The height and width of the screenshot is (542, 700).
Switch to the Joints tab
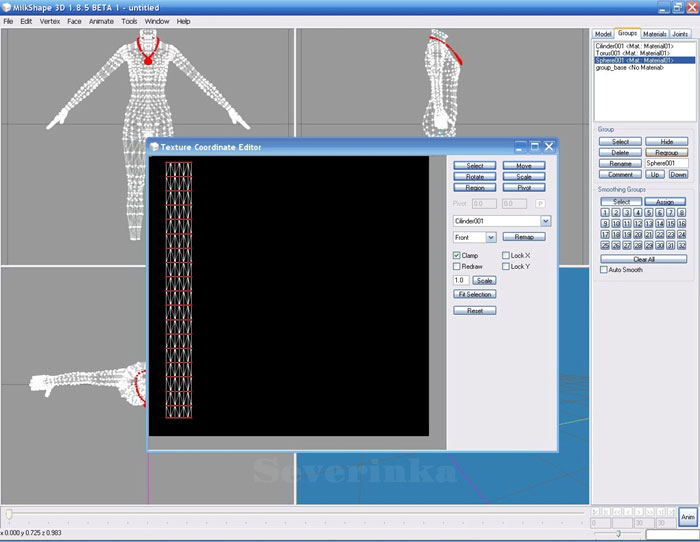pyautogui.click(x=680, y=34)
